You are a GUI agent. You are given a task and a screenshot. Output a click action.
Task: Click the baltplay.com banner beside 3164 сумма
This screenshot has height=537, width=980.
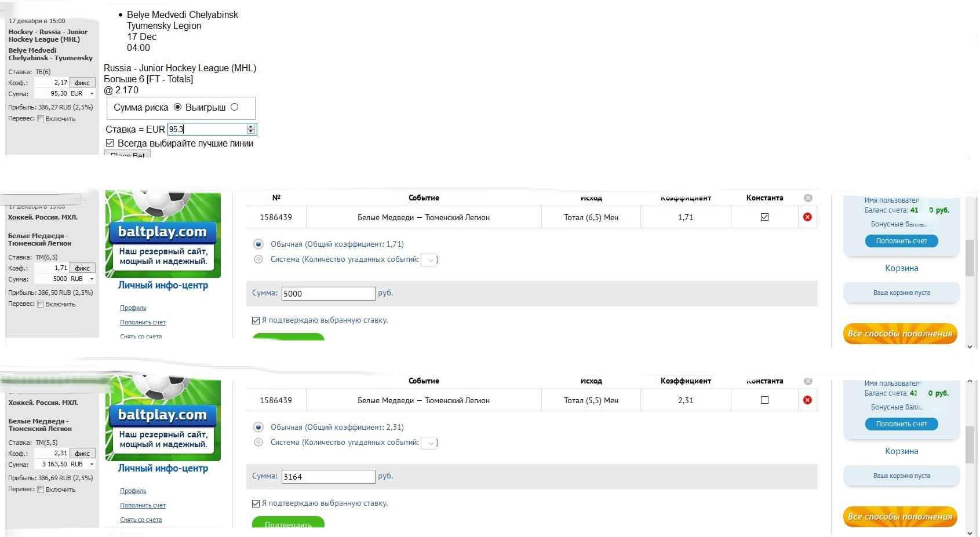163,417
